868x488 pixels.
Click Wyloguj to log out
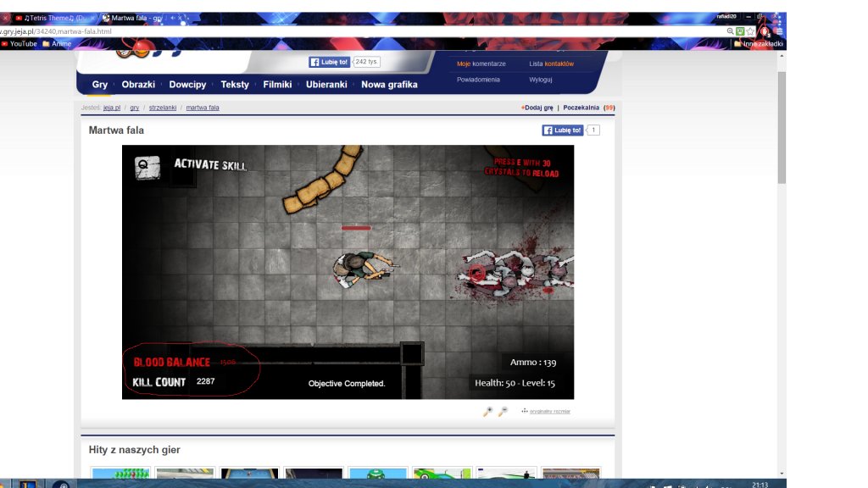[x=540, y=80]
